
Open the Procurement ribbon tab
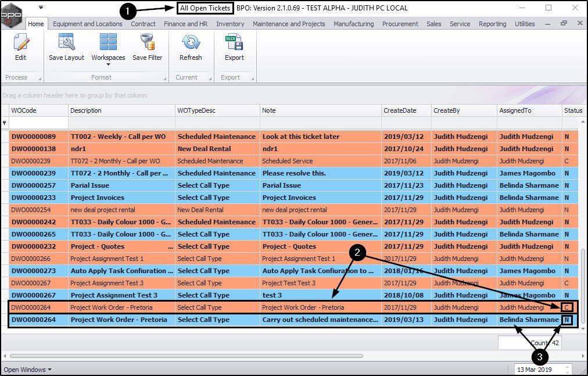400,24
